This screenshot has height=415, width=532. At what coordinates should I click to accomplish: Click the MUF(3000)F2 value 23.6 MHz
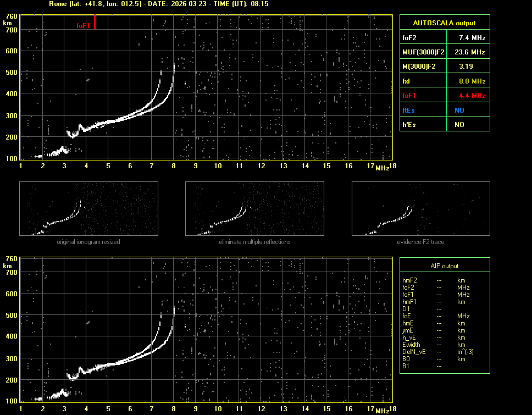click(467, 52)
